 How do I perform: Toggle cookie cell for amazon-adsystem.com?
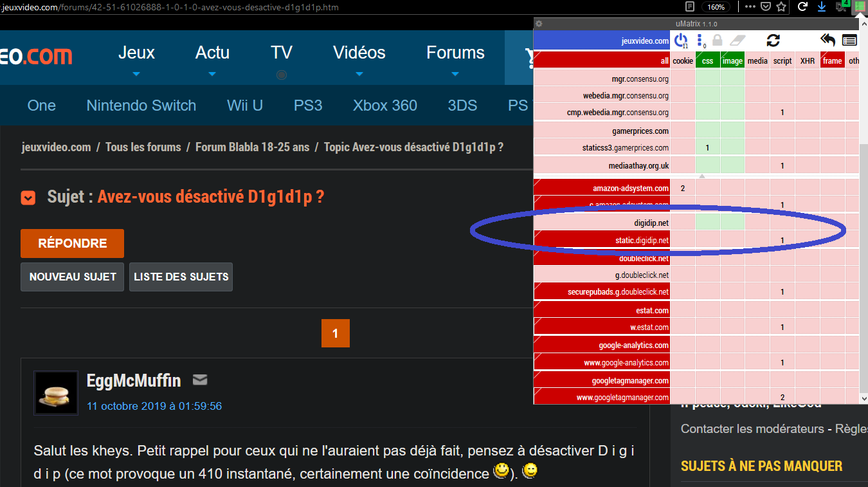click(683, 188)
